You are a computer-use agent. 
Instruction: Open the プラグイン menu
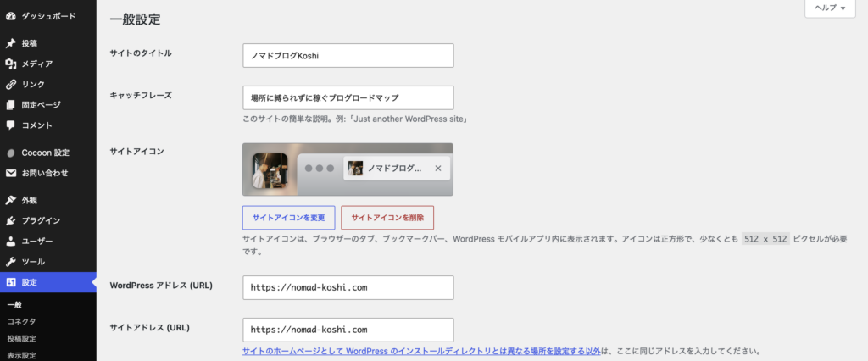tap(48, 221)
